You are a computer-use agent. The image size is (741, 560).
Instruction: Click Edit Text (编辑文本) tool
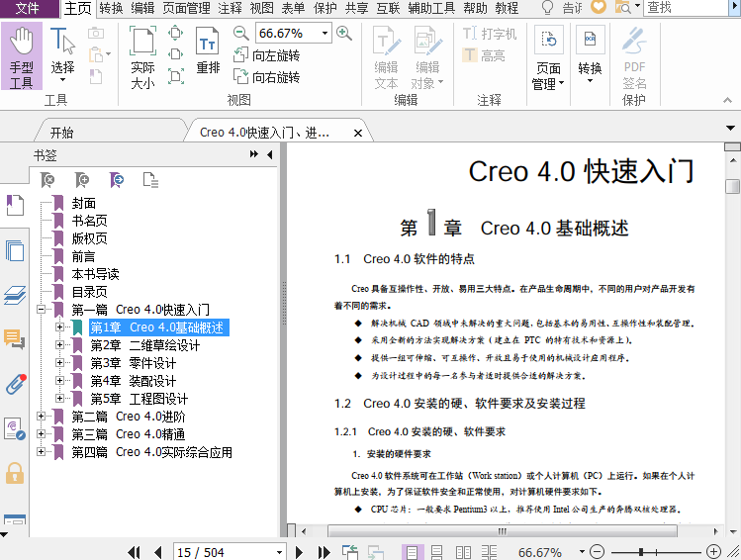click(x=387, y=57)
